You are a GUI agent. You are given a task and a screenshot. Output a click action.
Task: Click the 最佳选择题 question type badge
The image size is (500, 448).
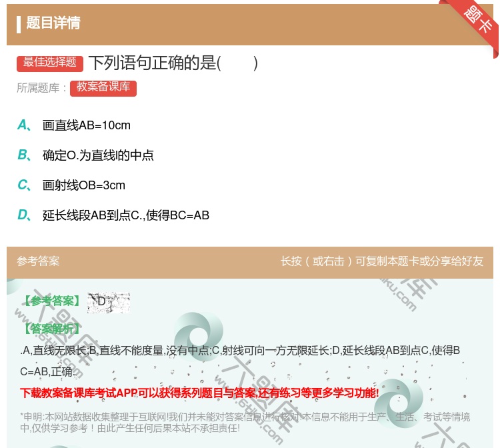click(x=50, y=63)
